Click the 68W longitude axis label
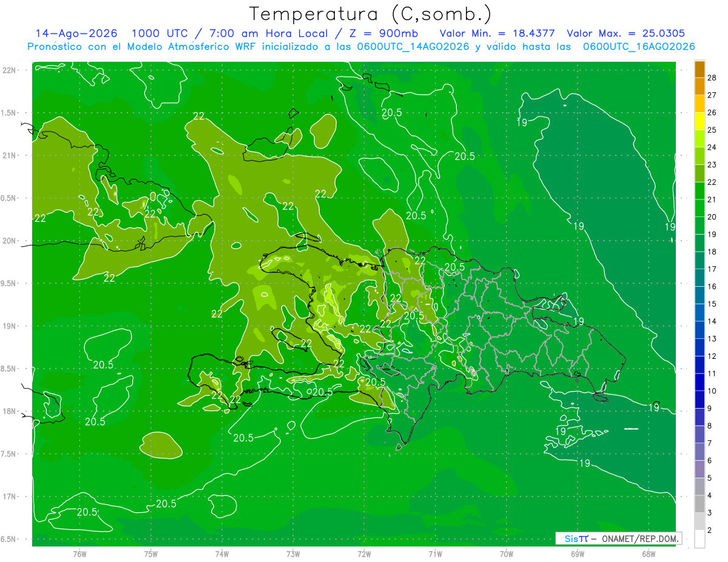Viewport: 728px width, 562px height. [649, 554]
